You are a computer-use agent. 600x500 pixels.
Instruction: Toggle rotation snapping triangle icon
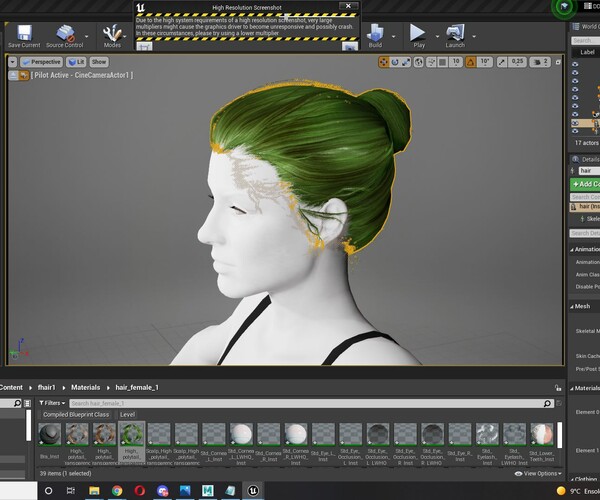tap(471, 62)
